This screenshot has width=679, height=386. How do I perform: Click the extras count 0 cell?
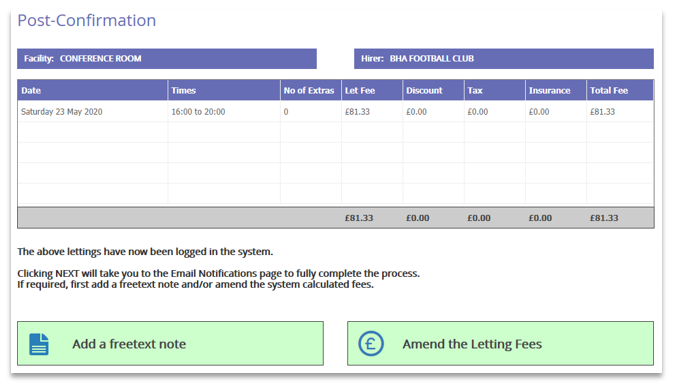coord(310,111)
